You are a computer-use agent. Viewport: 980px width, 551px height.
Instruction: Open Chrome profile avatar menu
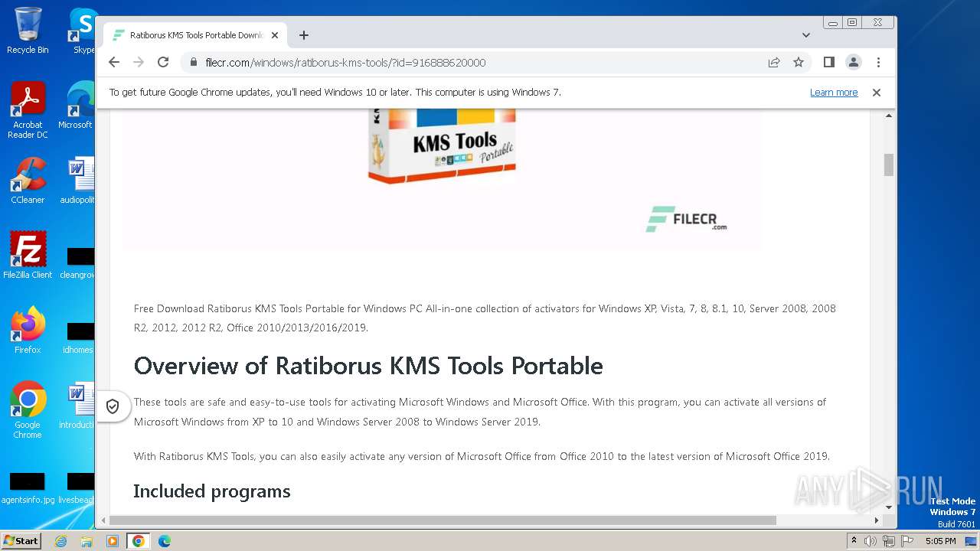pyautogui.click(x=854, y=62)
